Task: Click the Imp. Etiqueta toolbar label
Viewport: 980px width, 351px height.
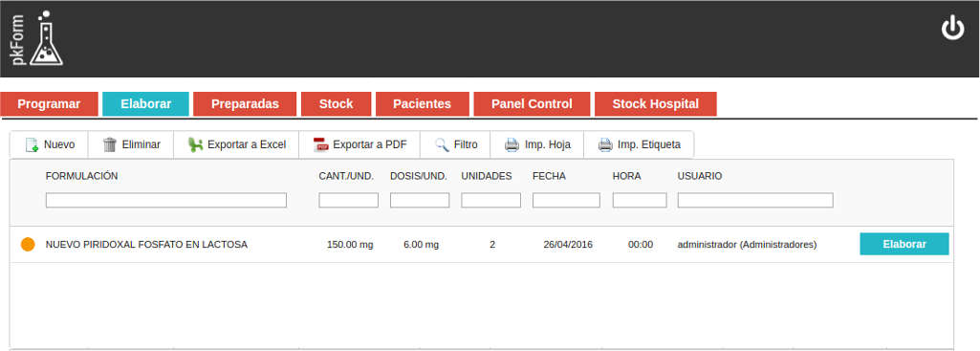Action: [649, 145]
